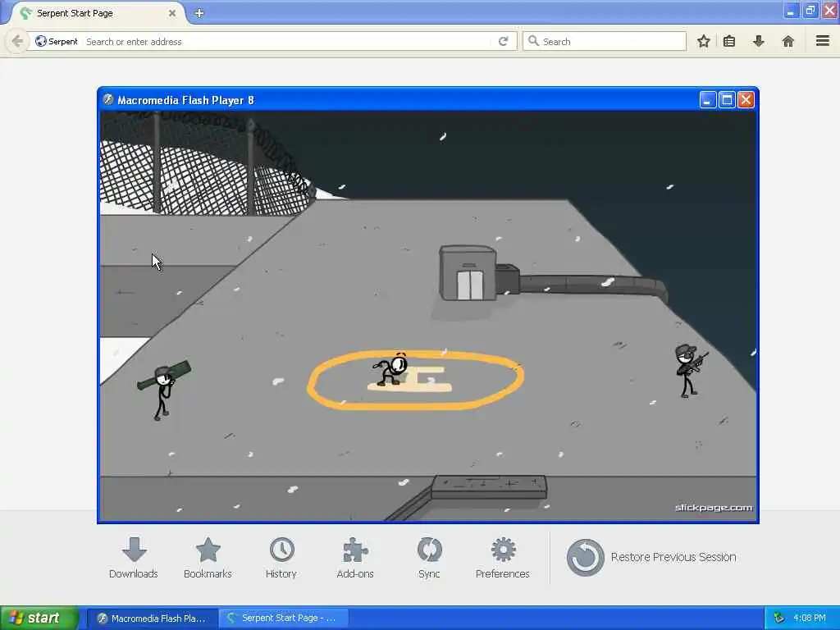Minimize the Serpent browser window
Image resolution: width=840 pixels, height=630 pixels.
(791, 10)
